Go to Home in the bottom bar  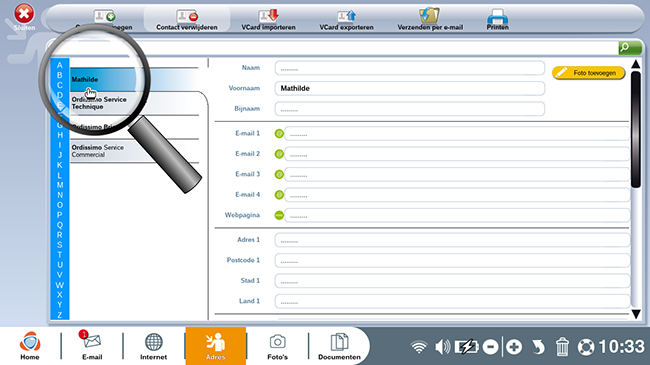pos(30,346)
